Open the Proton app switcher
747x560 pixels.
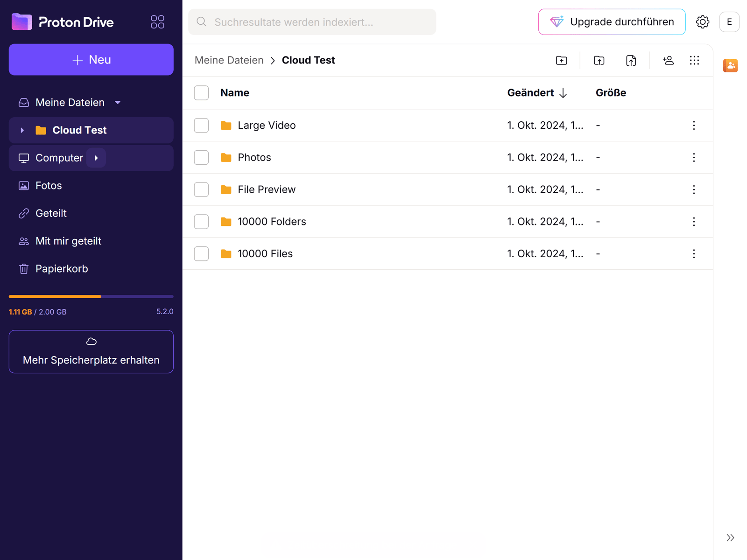157,21
